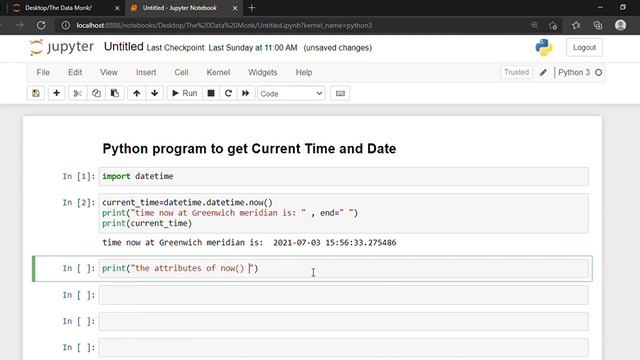
Task: Open the browser profile avatar
Action: click(x=620, y=25)
